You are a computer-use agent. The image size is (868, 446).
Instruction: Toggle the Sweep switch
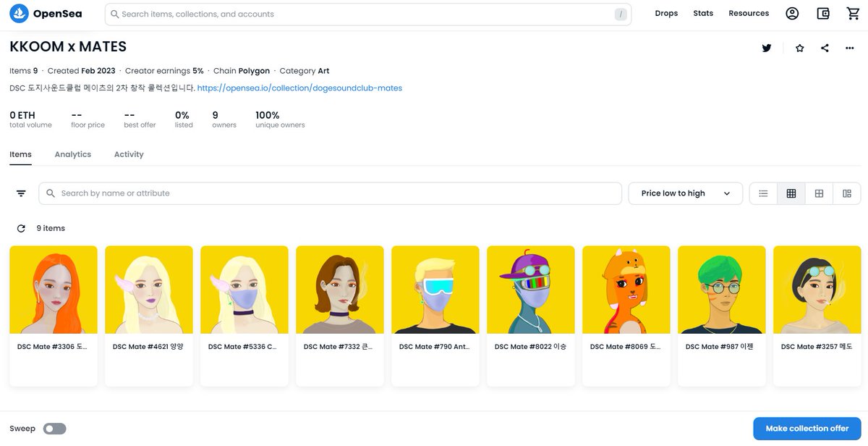pyautogui.click(x=54, y=429)
